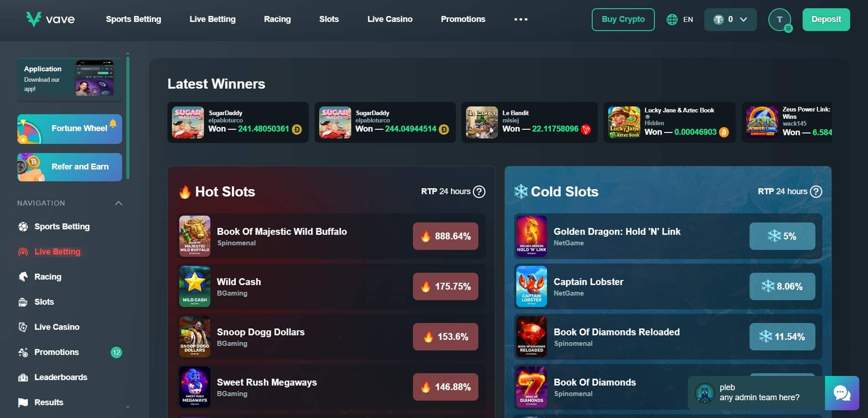This screenshot has width=868, height=418.
Task: Open Hot Slots RTP help icon
Action: pyautogui.click(x=479, y=191)
